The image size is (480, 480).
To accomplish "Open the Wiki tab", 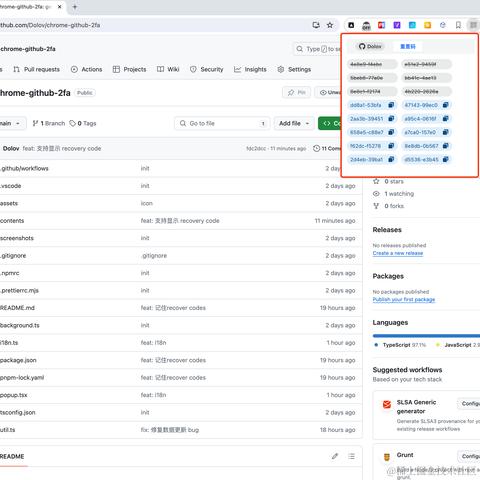I will coord(168,69).
